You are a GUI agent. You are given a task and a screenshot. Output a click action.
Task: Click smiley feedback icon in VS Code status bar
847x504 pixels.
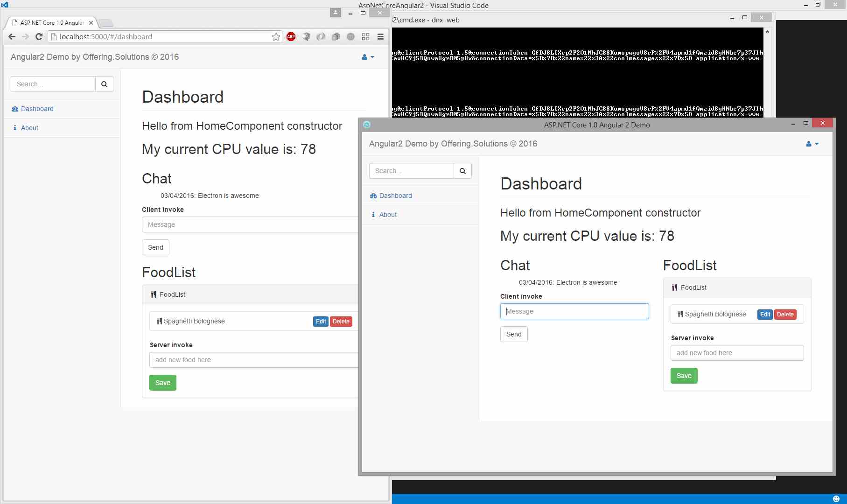(836, 499)
